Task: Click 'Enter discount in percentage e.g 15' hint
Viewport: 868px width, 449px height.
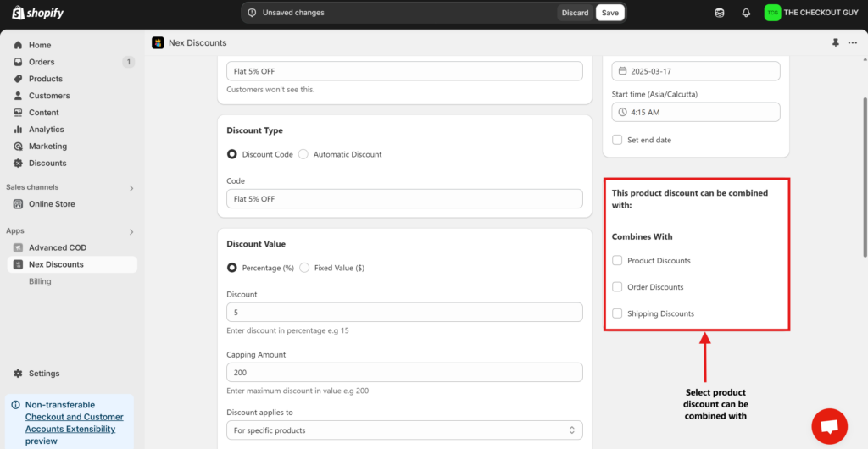Action: 287,330
